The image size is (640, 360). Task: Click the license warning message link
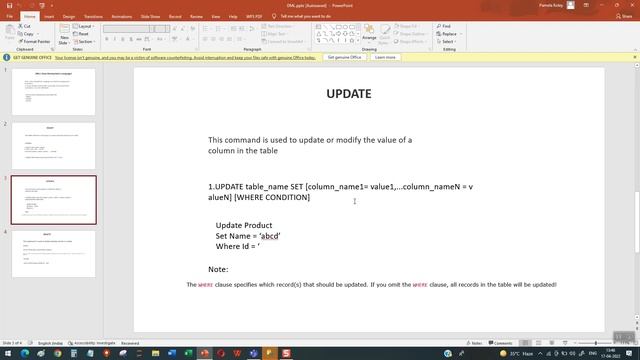point(185,58)
